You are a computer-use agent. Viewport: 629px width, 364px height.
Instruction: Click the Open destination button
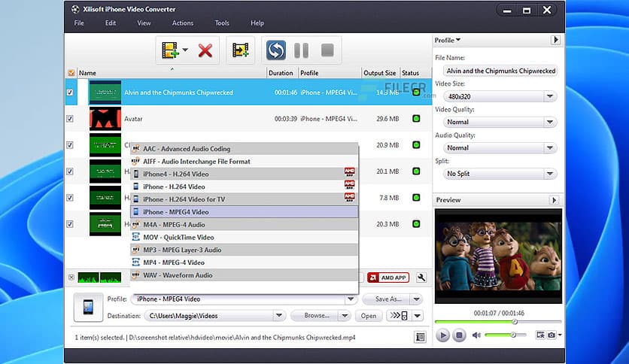368,316
